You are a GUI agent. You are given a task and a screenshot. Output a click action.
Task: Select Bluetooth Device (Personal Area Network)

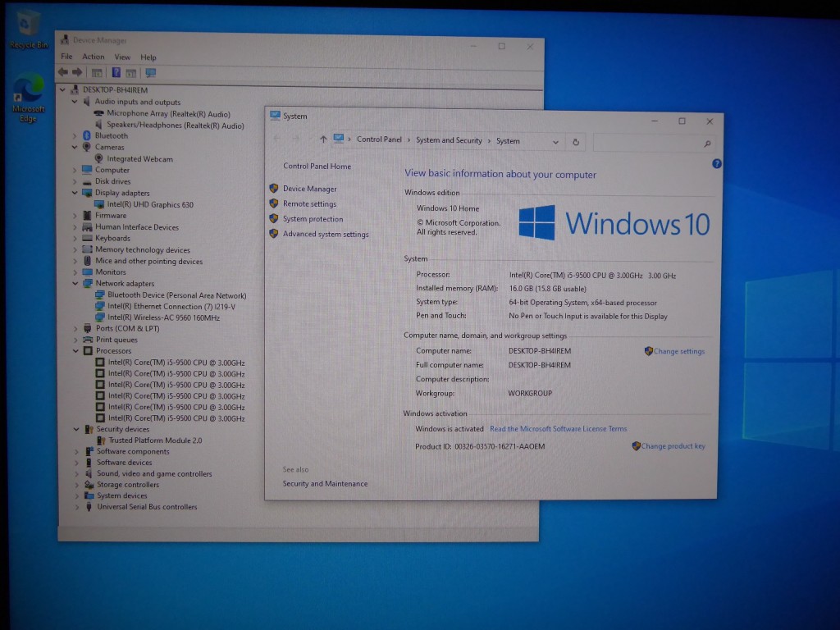coord(177,295)
